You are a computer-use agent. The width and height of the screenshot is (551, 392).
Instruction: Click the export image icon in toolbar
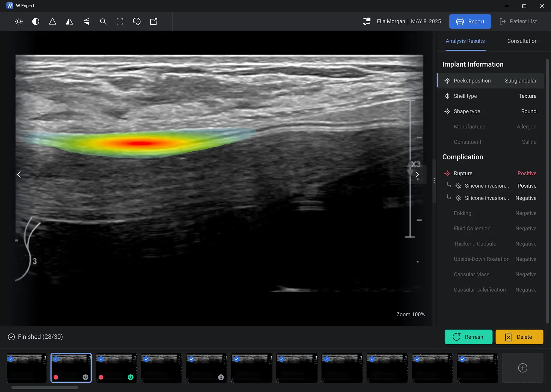[x=153, y=22]
